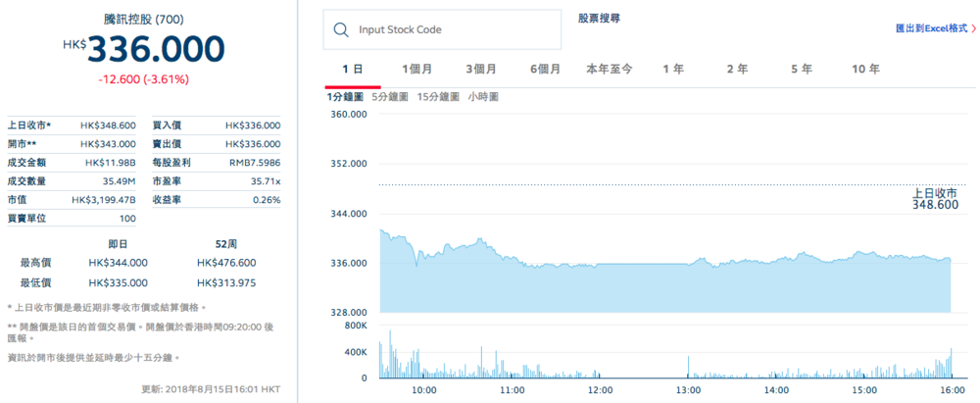The height and width of the screenshot is (403, 980).
Task: Switch to the 3個月 tab
Action: 481,70
